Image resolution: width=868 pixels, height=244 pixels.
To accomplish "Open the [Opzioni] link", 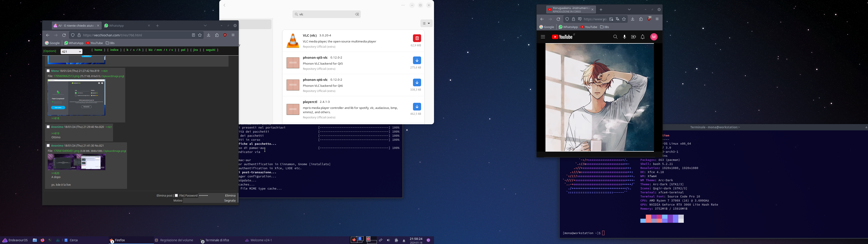I will (50, 51).
